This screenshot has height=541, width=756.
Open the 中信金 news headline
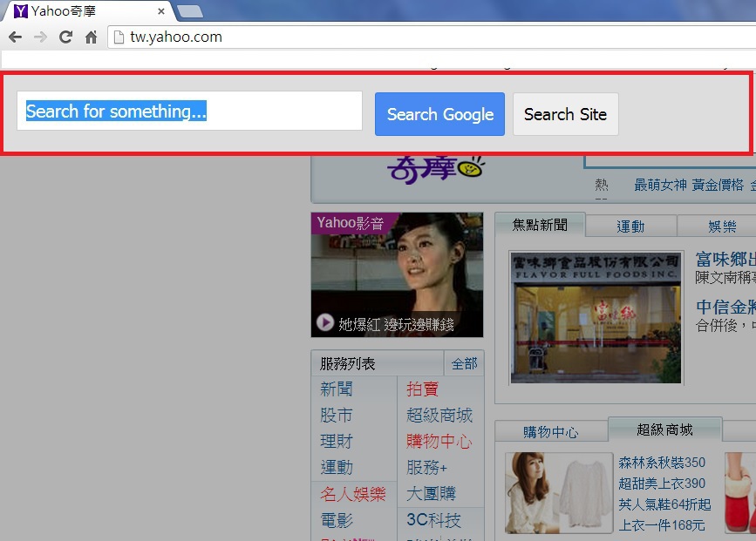click(725, 307)
